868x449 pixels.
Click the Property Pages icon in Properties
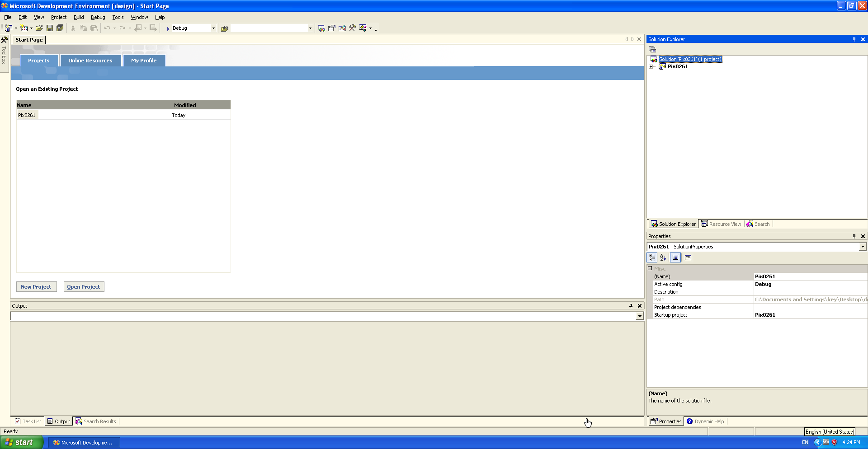click(688, 257)
